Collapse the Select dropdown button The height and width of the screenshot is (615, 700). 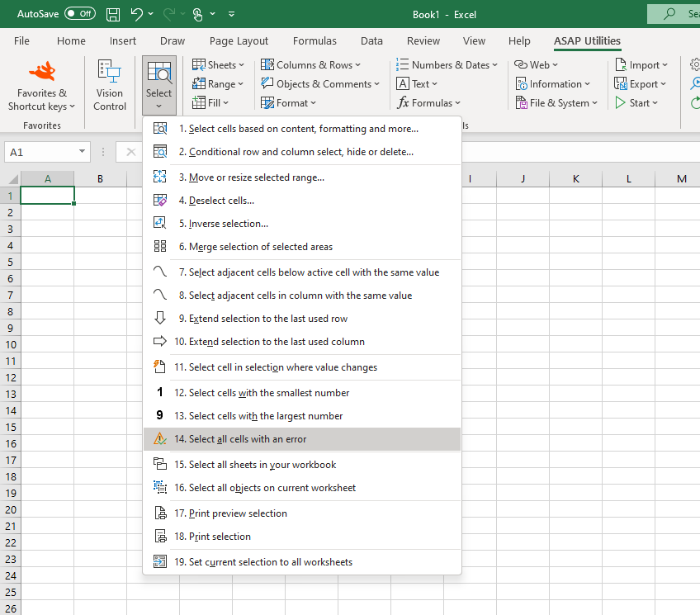point(159,85)
